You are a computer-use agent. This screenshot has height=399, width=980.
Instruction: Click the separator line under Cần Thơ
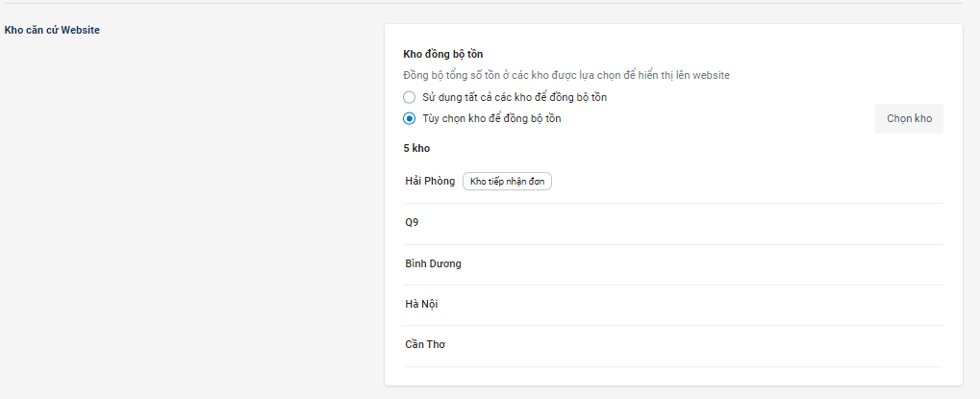tap(673, 366)
